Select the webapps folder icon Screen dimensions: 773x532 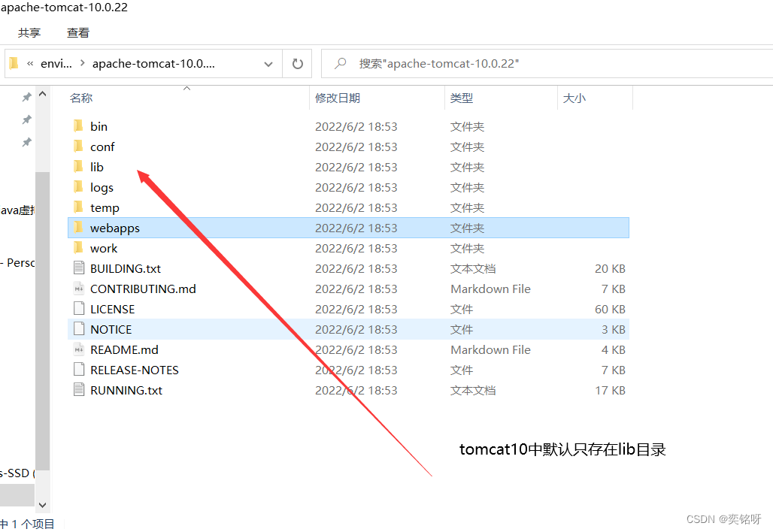pos(78,228)
